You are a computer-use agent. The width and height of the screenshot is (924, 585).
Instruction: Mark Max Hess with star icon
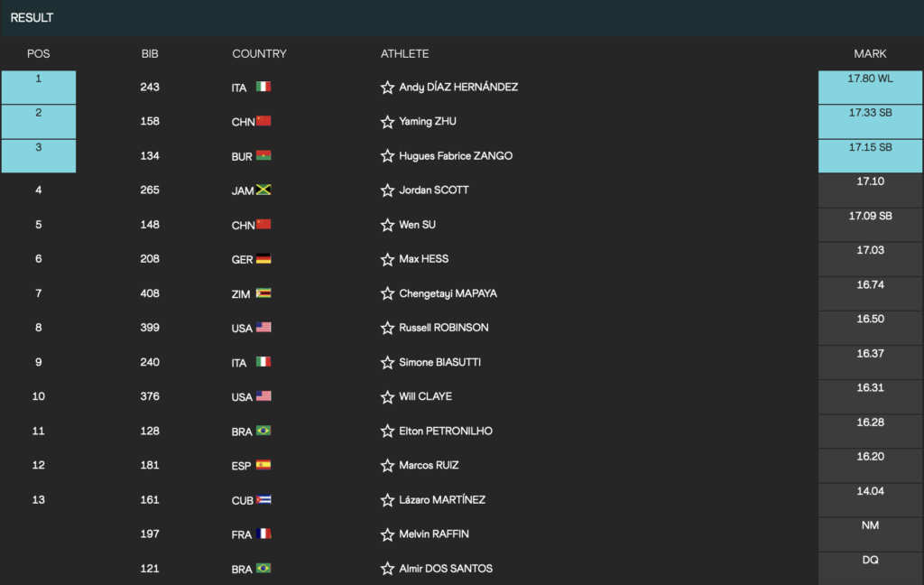388,259
